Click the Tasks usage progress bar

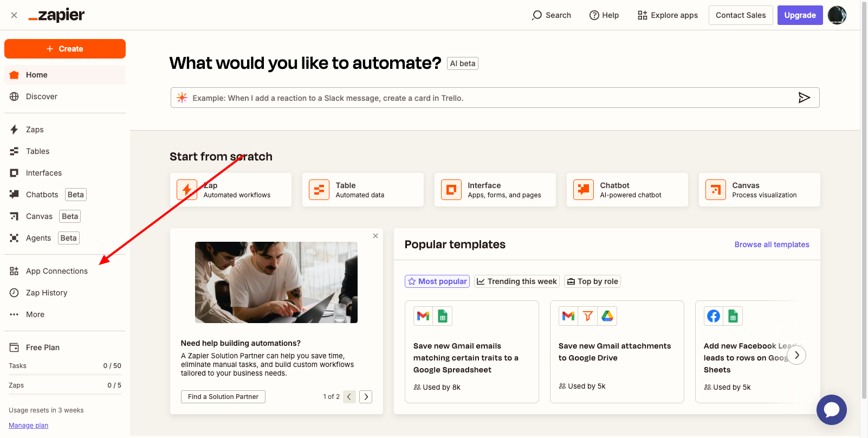pyautogui.click(x=65, y=375)
